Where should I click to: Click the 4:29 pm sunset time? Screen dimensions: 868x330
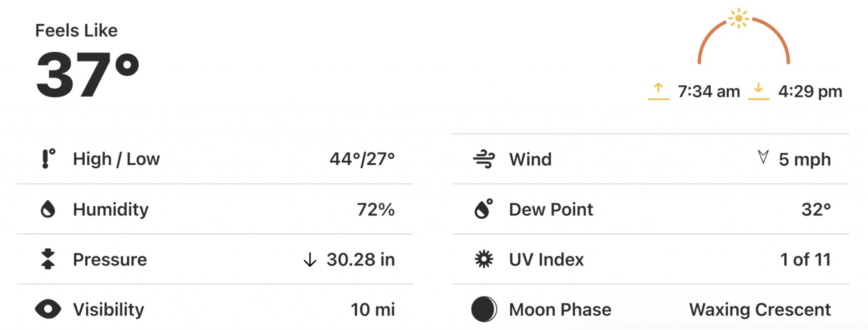(x=810, y=92)
